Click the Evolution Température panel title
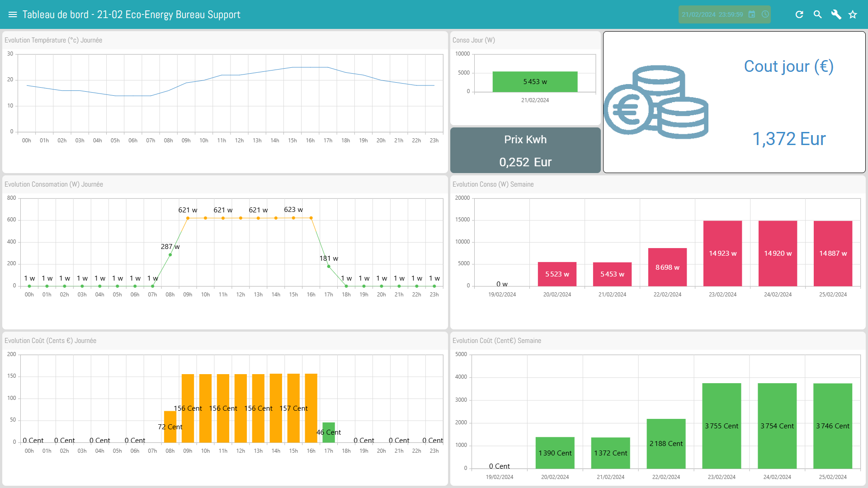This screenshot has height=488, width=868. point(53,40)
